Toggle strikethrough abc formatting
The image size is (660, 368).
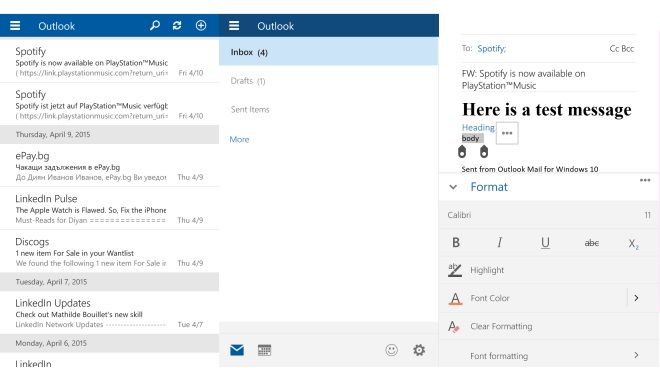click(x=591, y=243)
